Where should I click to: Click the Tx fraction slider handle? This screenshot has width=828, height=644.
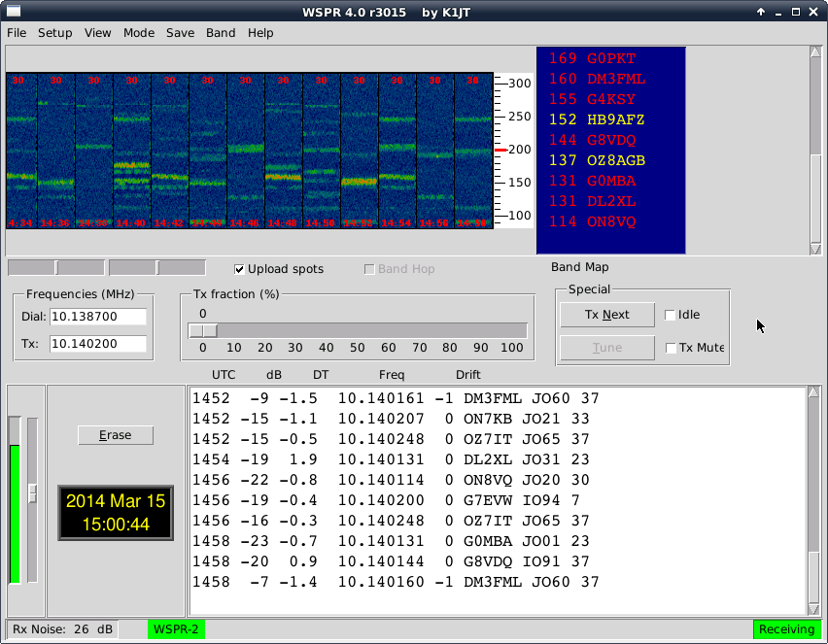click(x=203, y=331)
